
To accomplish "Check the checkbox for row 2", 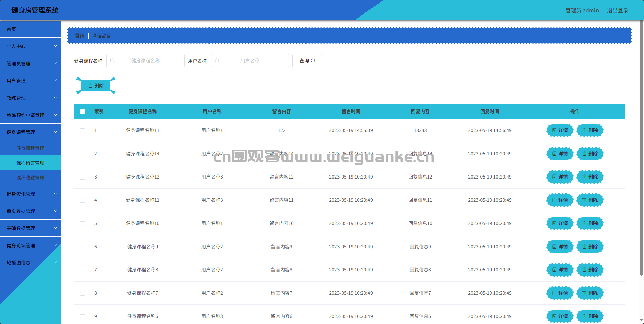I will [x=83, y=154].
